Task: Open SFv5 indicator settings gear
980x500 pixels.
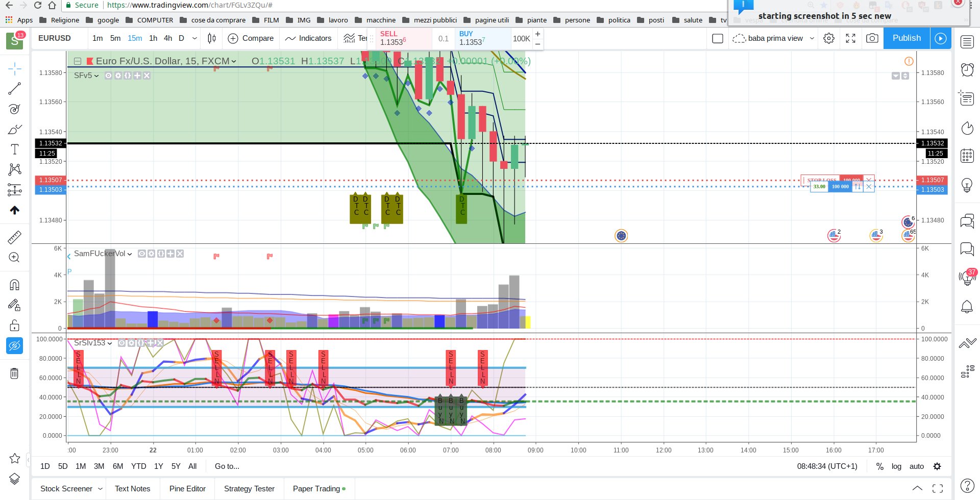Action: (x=118, y=76)
